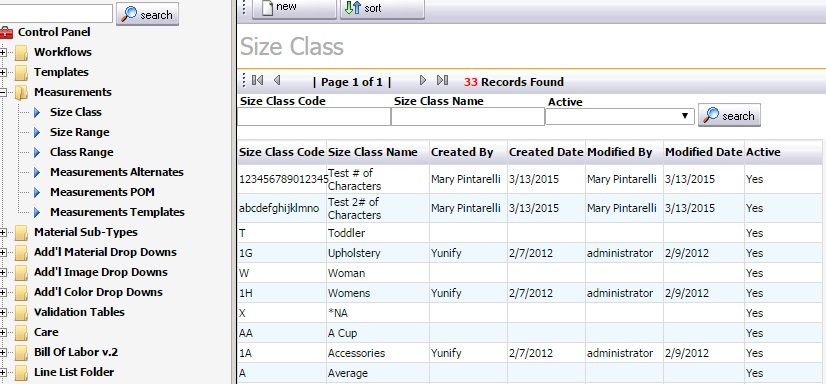
Task: Expand the Add'l Image Drop Downs node
Action: (x=3, y=273)
